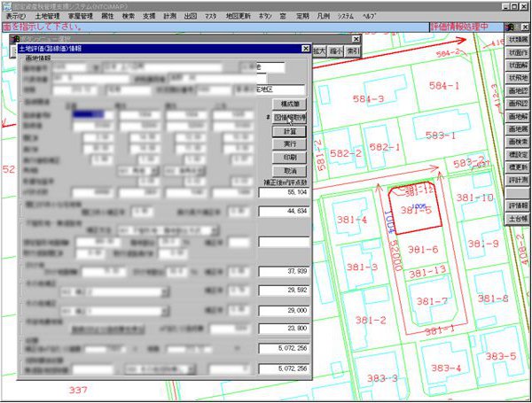Click the application icon in main title bar
Viewport: 532px width, 403px height.
pos(6,6)
